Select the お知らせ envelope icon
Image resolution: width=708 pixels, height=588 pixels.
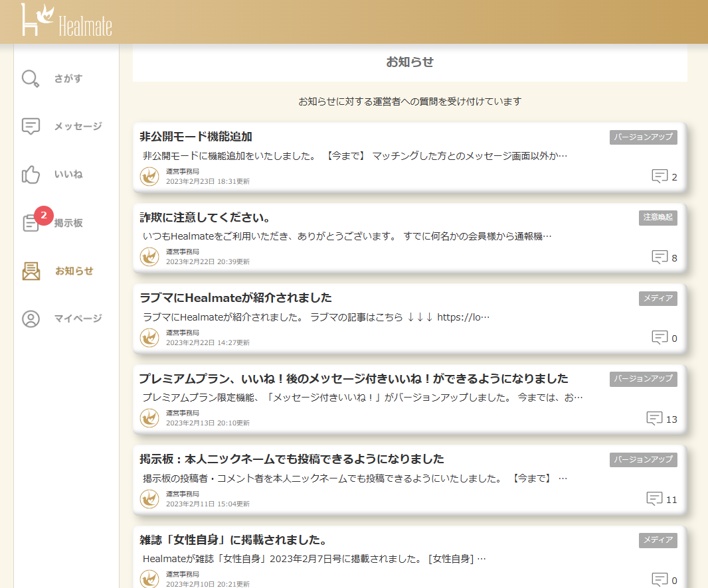pos(31,270)
